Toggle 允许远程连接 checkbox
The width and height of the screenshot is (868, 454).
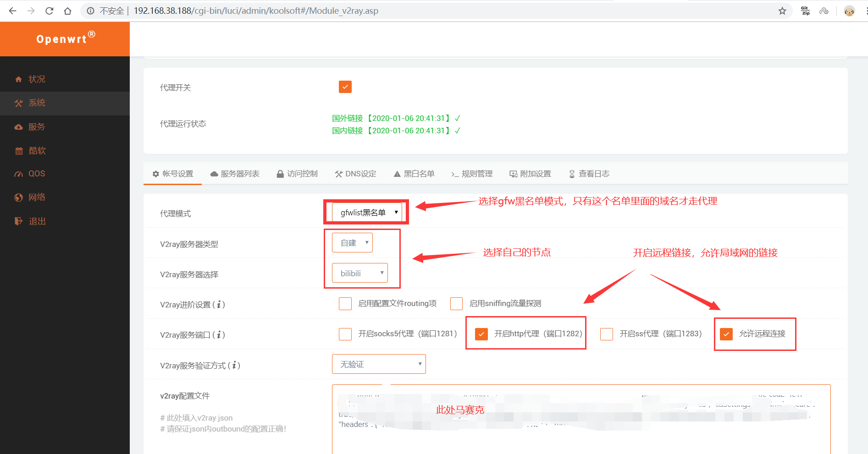726,334
